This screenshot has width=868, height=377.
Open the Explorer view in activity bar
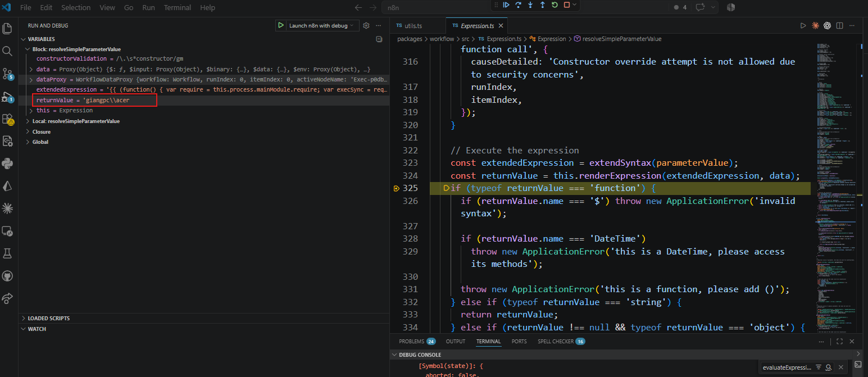click(x=7, y=28)
